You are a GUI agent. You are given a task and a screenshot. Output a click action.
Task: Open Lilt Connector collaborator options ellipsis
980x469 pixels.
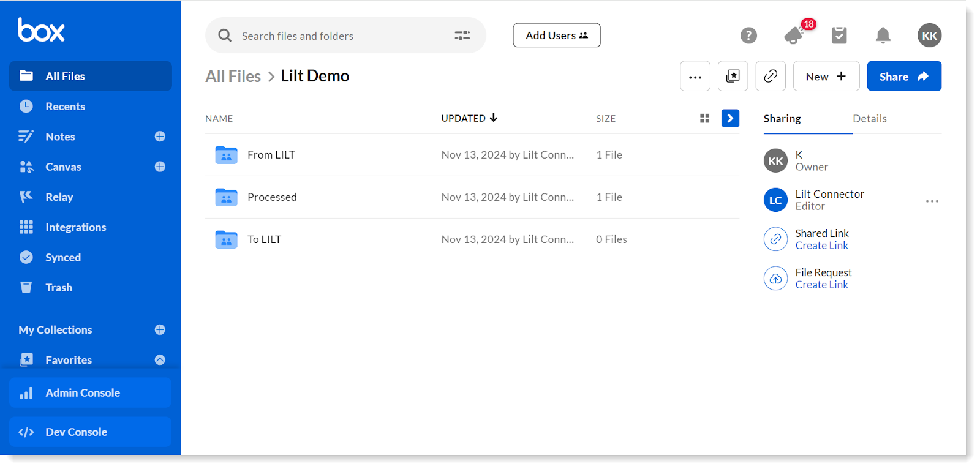(932, 201)
